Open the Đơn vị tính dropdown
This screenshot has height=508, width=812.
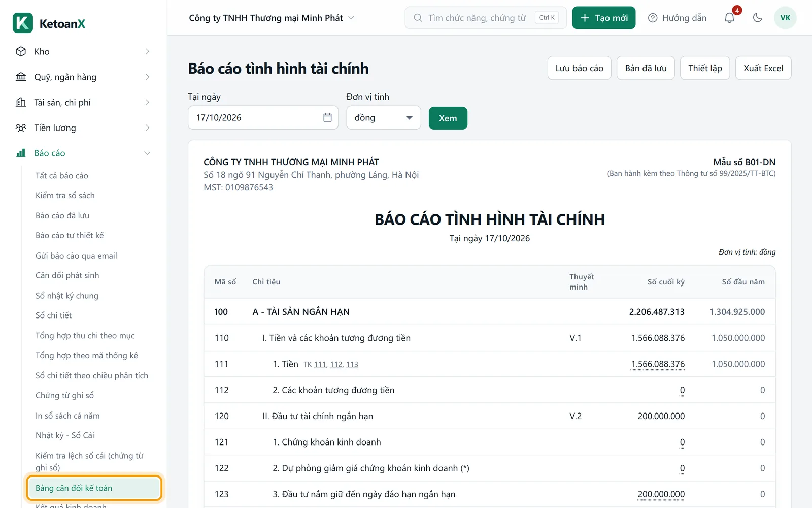tap(384, 117)
